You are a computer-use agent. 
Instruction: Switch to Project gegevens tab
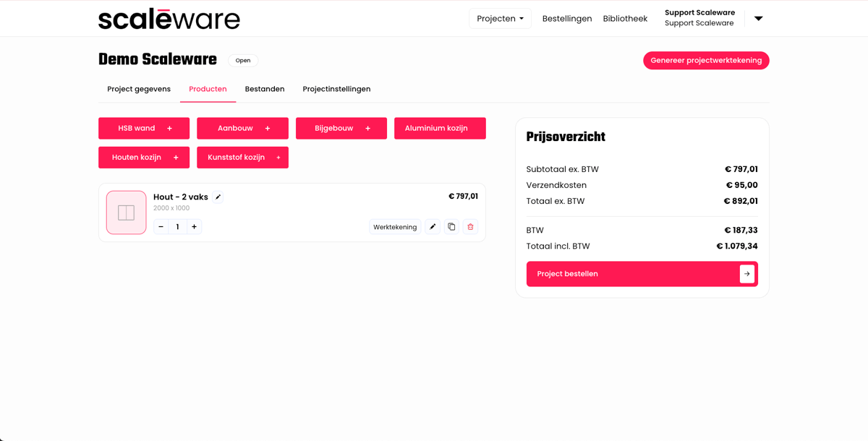[x=139, y=89]
